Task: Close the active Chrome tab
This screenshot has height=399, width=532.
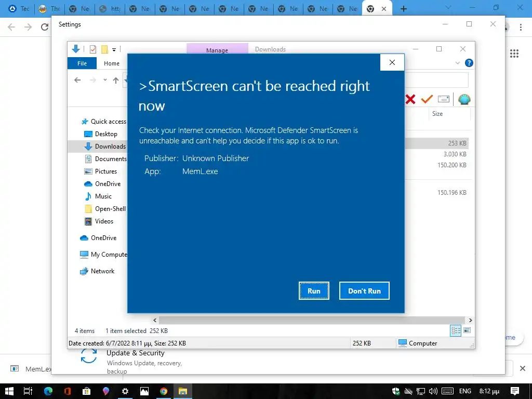Action: [x=384, y=9]
